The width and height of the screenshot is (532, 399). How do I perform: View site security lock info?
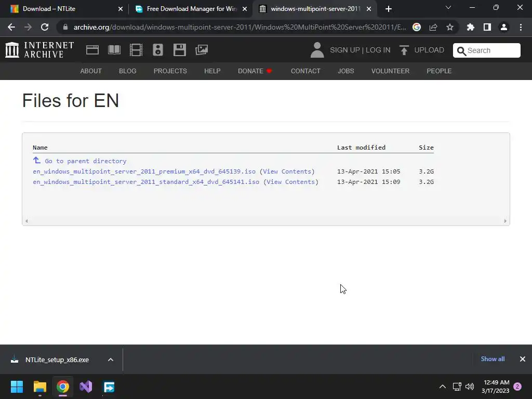65,27
